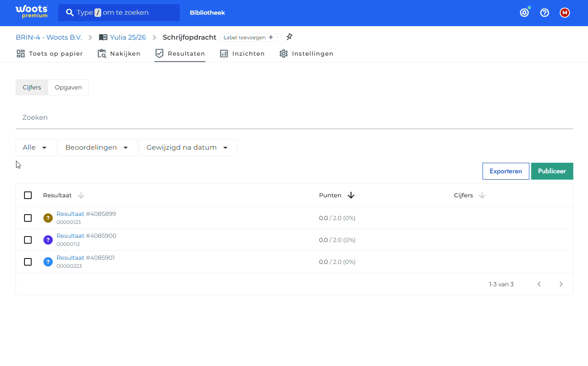Switch to the Opgaven view tab

point(68,87)
